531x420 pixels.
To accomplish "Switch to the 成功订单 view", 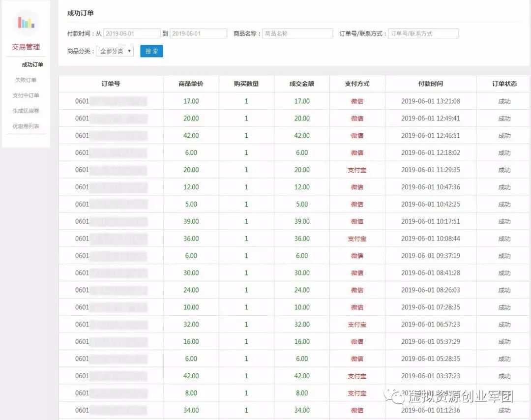I will tap(32, 64).
